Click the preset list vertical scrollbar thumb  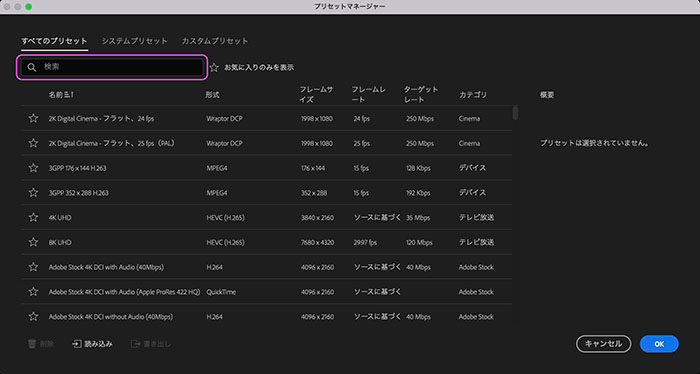point(515,113)
